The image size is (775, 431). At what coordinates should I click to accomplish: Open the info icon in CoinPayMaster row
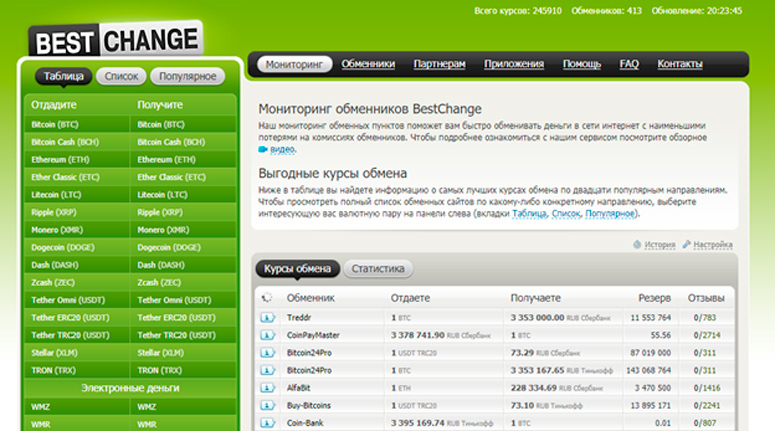(267, 335)
